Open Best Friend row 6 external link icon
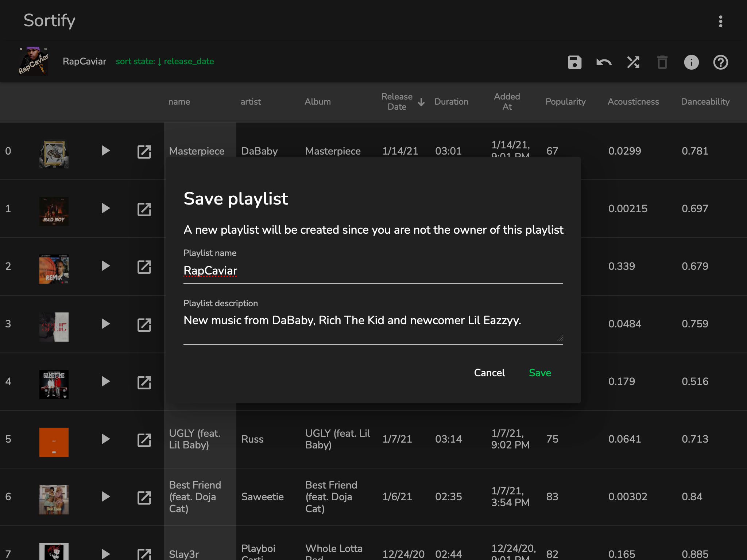The height and width of the screenshot is (560, 747). pyautogui.click(x=144, y=497)
